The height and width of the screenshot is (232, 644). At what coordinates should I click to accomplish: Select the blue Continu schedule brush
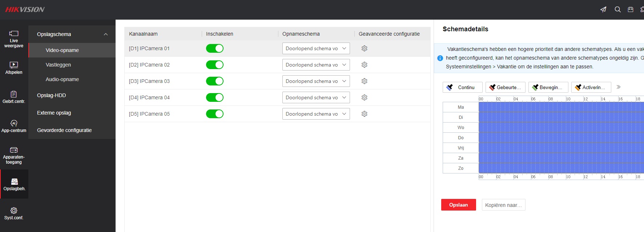click(462, 87)
